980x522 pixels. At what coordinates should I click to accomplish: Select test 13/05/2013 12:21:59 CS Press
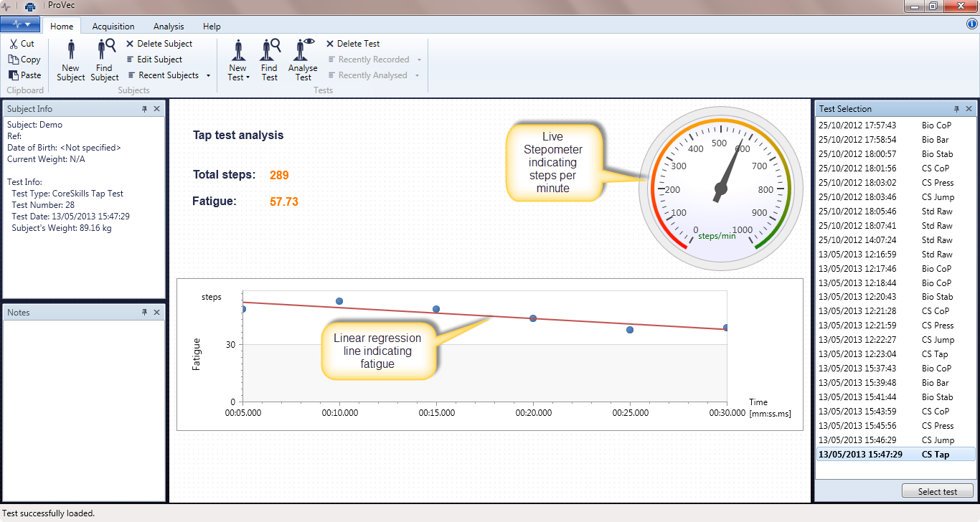coord(896,326)
